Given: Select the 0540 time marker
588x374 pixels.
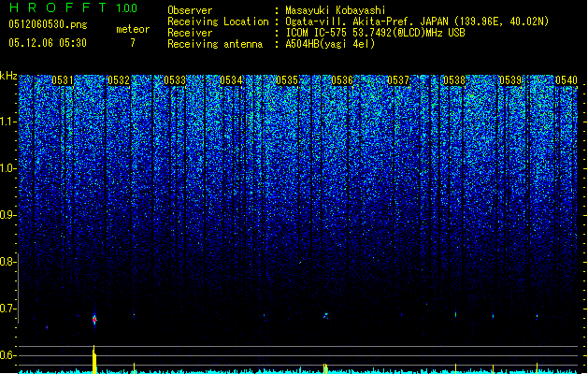Looking at the screenshot, I should click(x=566, y=80).
